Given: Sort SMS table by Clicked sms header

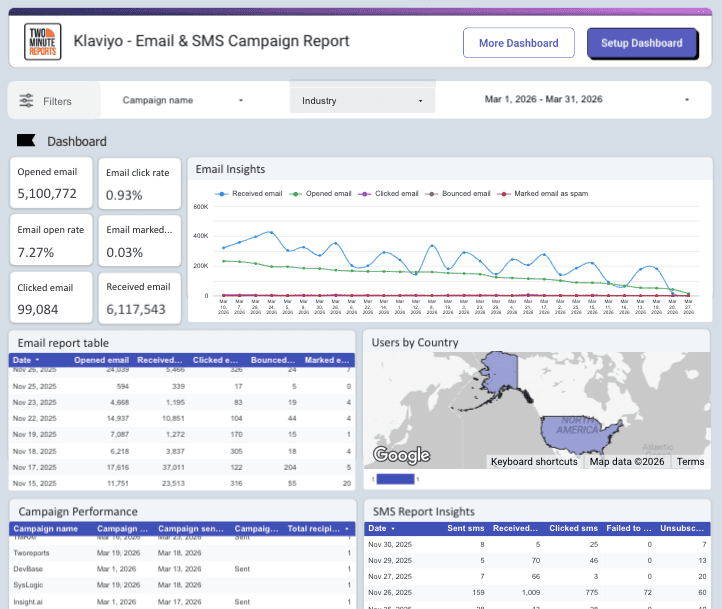Looking at the screenshot, I should [x=573, y=528].
